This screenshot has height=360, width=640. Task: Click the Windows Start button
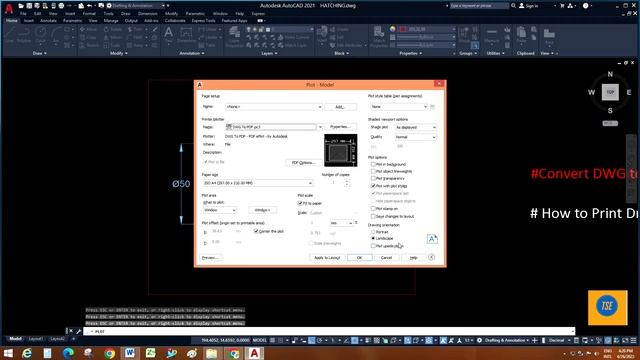click(7, 353)
